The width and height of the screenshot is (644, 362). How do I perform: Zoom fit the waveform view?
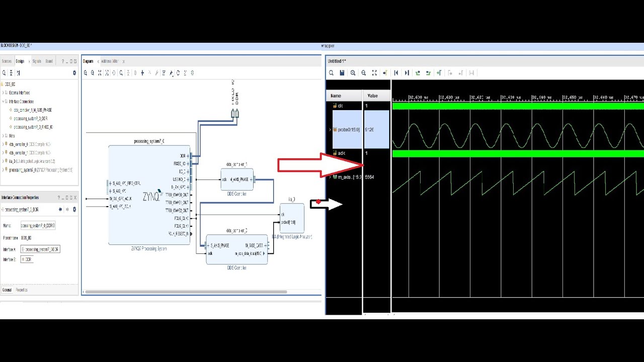(x=374, y=73)
